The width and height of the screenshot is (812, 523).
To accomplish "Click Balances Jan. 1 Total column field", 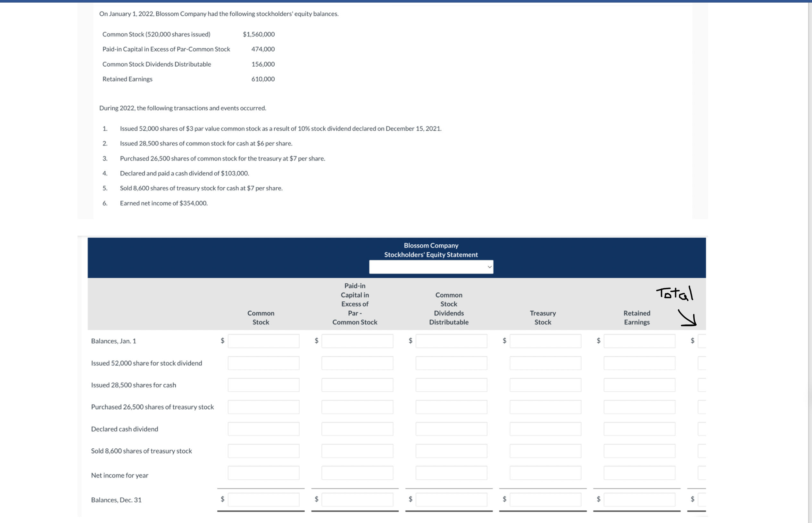I will pos(702,341).
